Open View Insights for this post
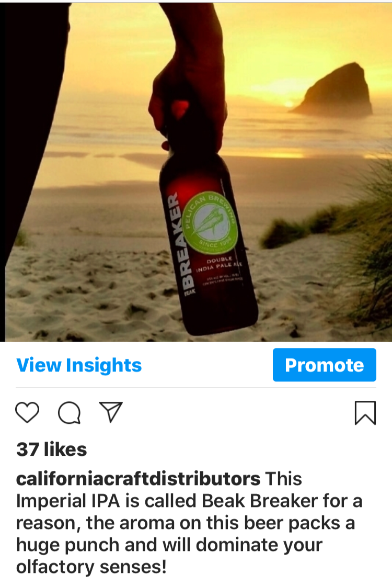This screenshot has height=585, width=392. coord(79,365)
